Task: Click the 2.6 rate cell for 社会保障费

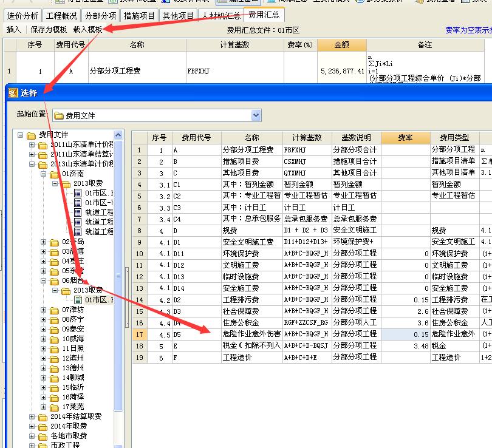Action: click(x=405, y=311)
